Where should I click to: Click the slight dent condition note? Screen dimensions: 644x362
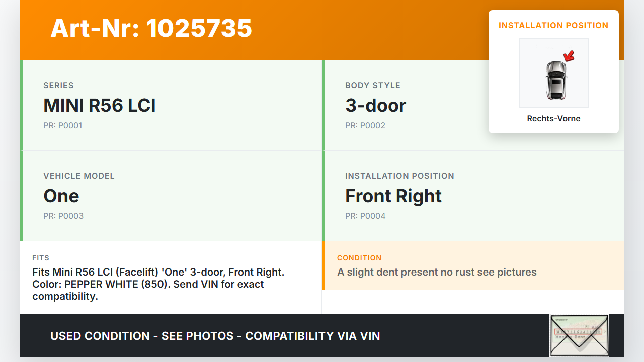coord(437,273)
